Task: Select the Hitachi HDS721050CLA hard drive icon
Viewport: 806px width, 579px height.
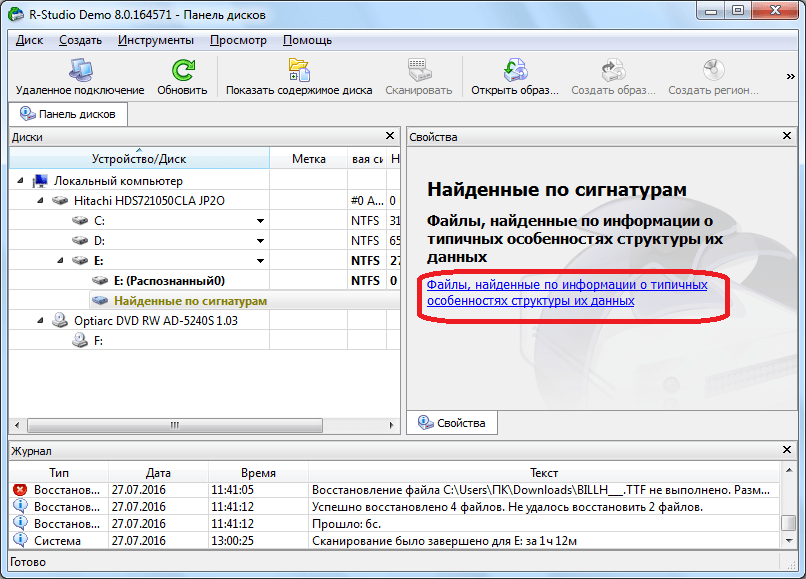Action: point(60,201)
